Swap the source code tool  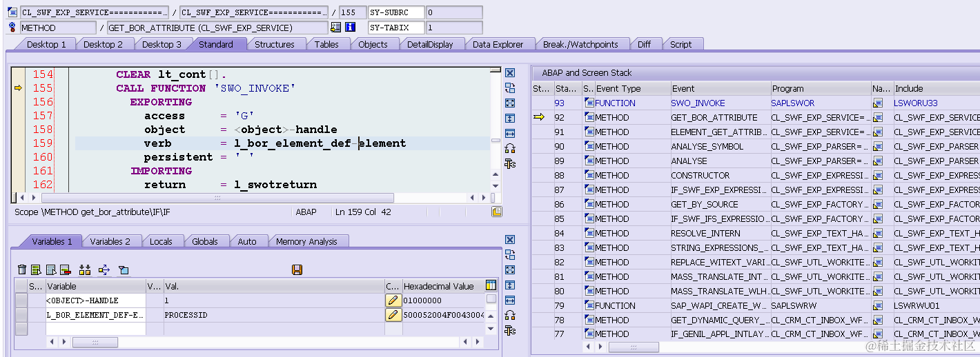click(510, 88)
